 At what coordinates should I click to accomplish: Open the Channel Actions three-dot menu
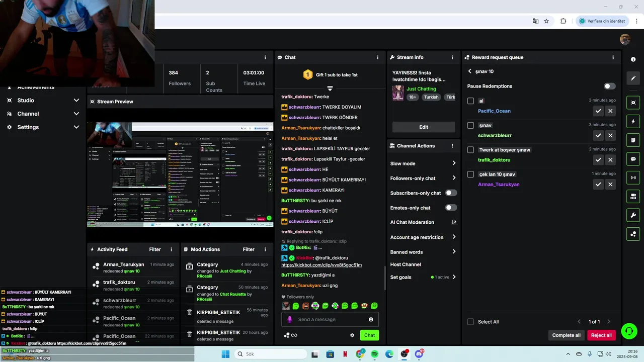pyautogui.click(x=452, y=146)
